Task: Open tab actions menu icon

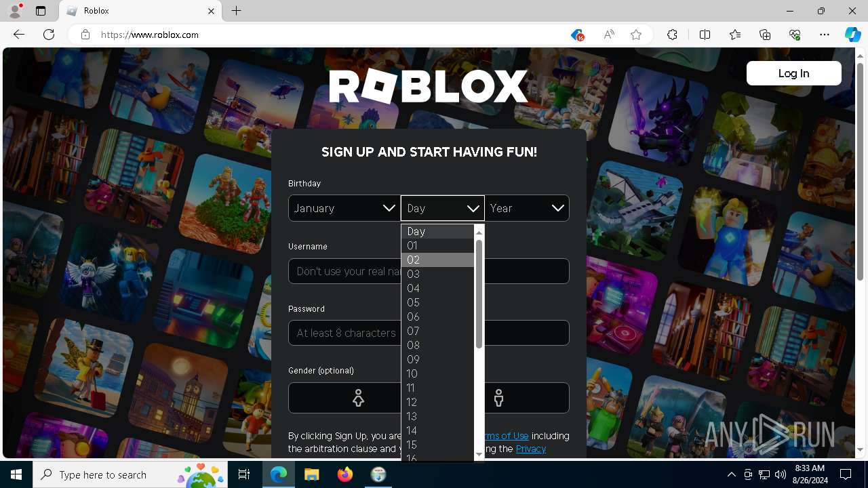Action: click(41, 11)
